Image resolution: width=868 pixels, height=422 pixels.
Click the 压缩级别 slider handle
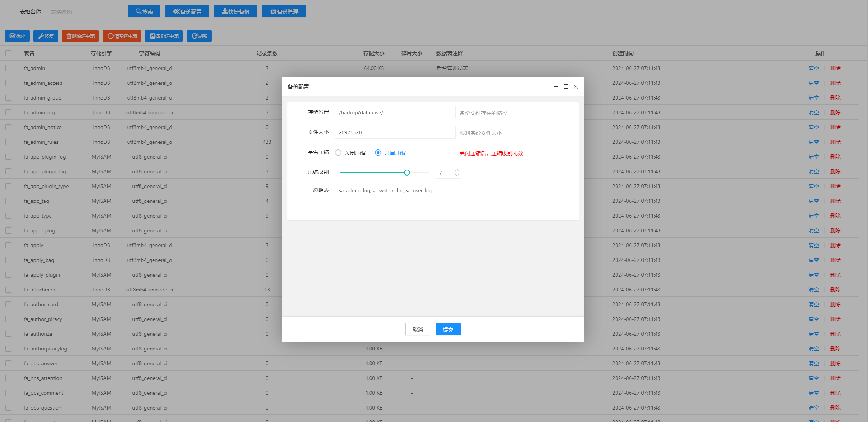coord(407,173)
